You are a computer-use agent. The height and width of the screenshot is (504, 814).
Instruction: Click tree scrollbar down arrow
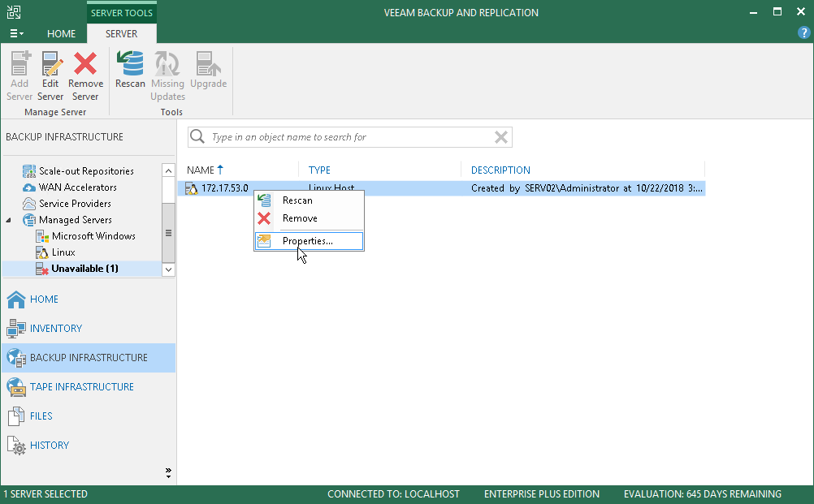coord(168,269)
